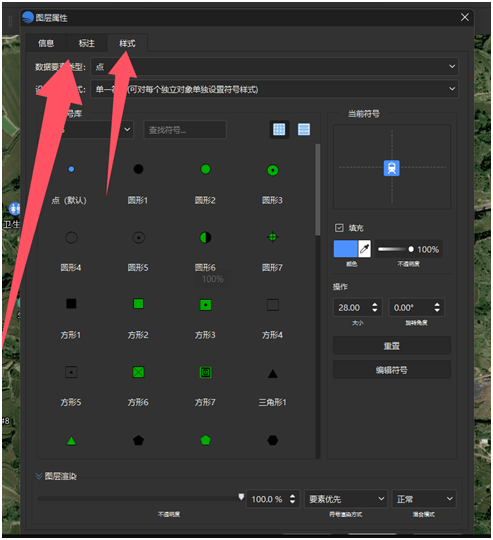The height and width of the screenshot is (540, 493).
Task: Click the eyedropper color picker icon
Action: [x=364, y=249]
